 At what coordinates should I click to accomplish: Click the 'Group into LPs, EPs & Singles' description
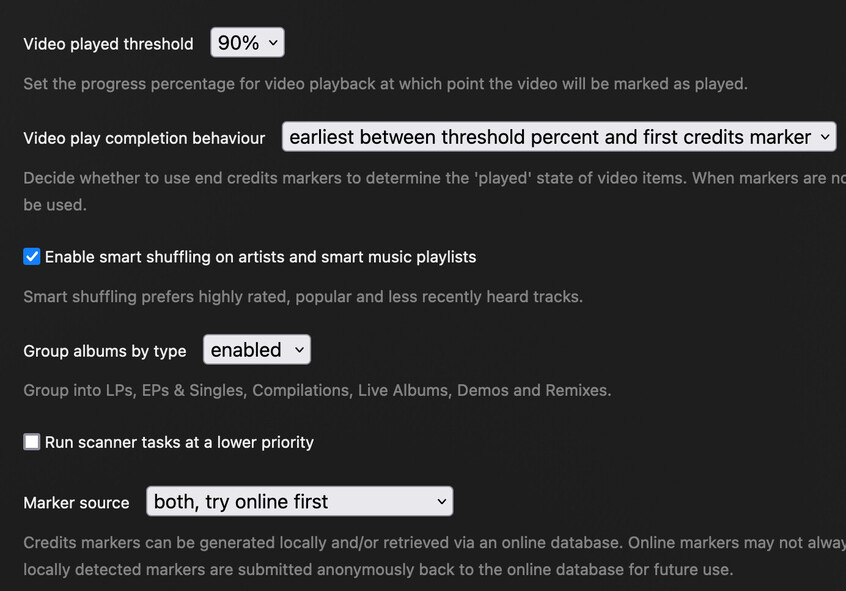point(317,390)
